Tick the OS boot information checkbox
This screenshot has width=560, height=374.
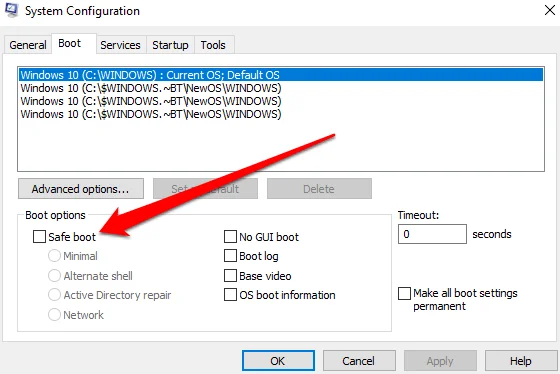(230, 295)
